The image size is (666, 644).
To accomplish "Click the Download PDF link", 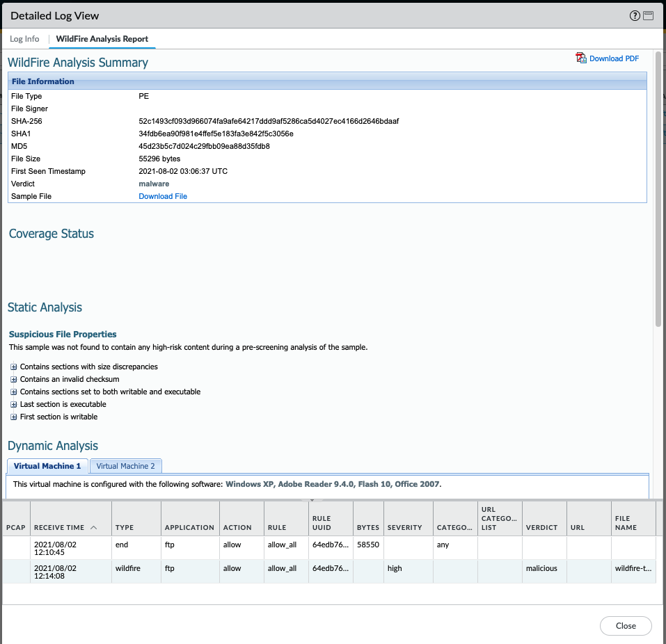I will tap(614, 58).
